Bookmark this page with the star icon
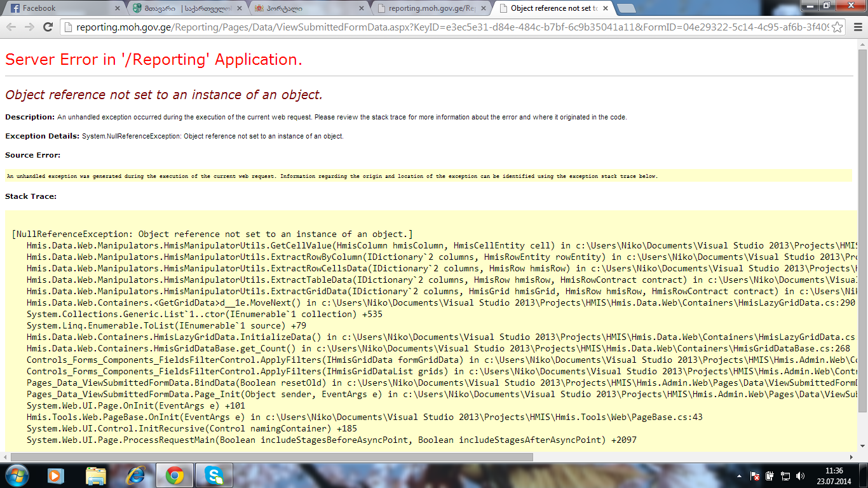 (837, 27)
